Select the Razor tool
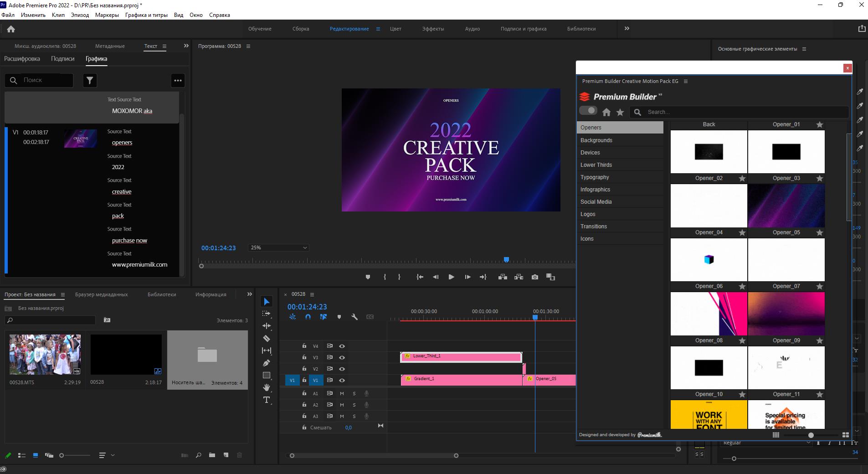This screenshot has width=868, height=474. pos(267,338)
